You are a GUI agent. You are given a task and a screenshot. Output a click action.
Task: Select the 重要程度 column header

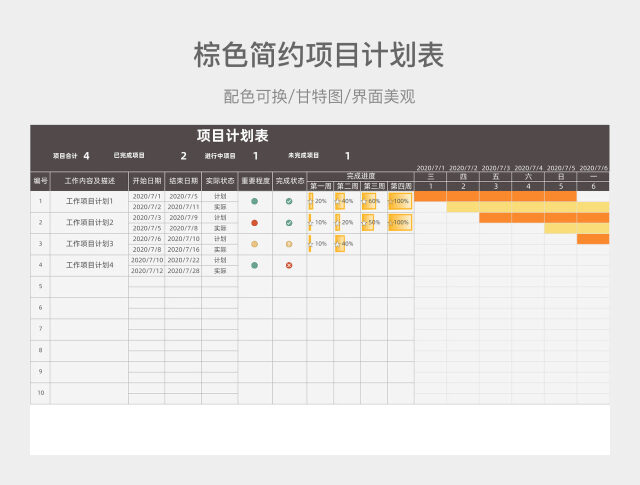tap(255, 181)
